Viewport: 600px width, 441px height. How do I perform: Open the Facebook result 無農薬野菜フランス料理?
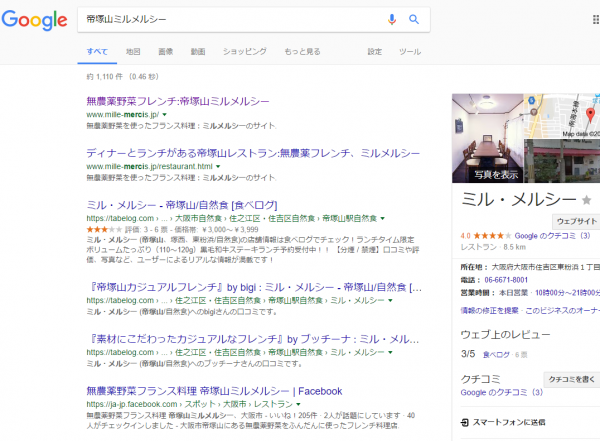tap(214, 391)
